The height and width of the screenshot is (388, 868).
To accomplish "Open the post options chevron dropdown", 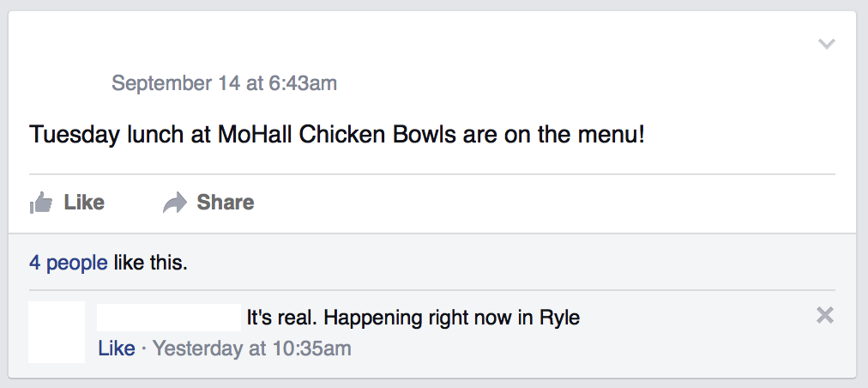I will tap(826, 44).
